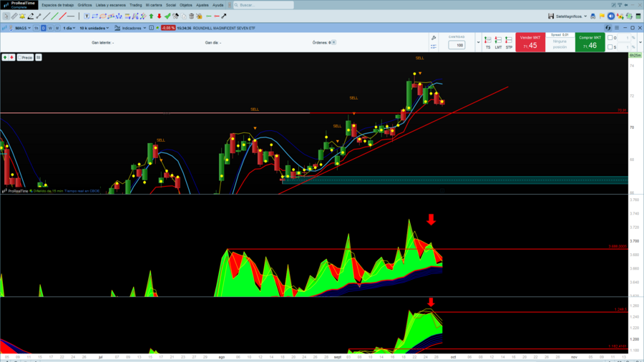The image size is (644, 362).
Task: Enable the O order checkbox
Action: [610, 38]
